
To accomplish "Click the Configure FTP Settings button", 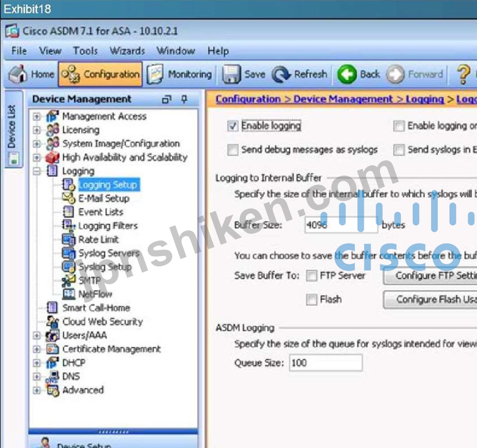I will 430,276.
